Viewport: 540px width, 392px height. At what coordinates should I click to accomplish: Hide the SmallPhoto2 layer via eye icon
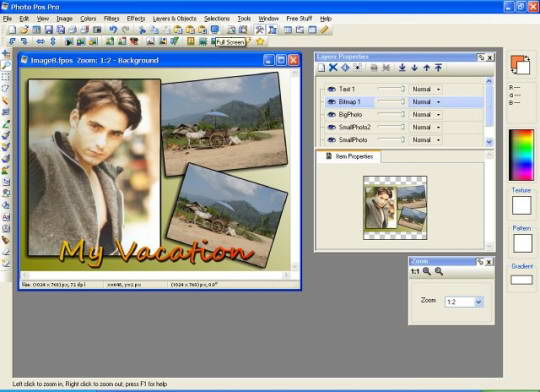331,127
